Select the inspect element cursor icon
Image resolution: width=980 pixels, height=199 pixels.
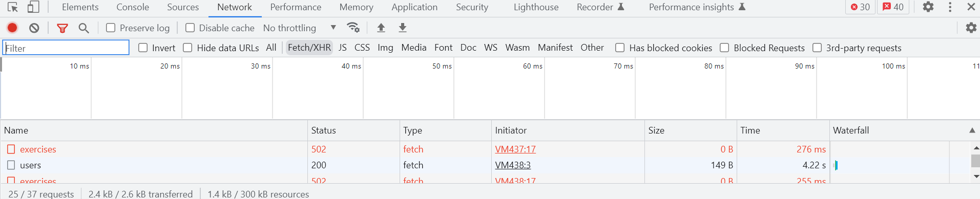(13, 7)
